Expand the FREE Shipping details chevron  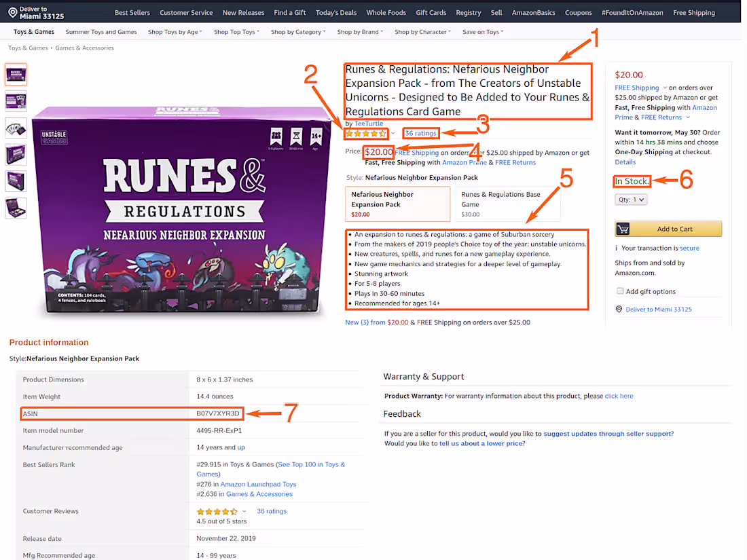[x=665, y=88]
